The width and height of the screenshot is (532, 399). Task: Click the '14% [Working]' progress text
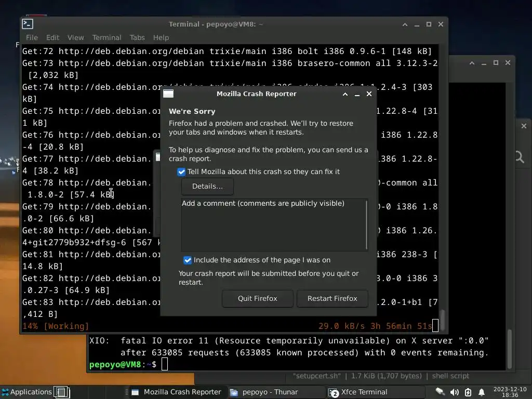[56, 326]
